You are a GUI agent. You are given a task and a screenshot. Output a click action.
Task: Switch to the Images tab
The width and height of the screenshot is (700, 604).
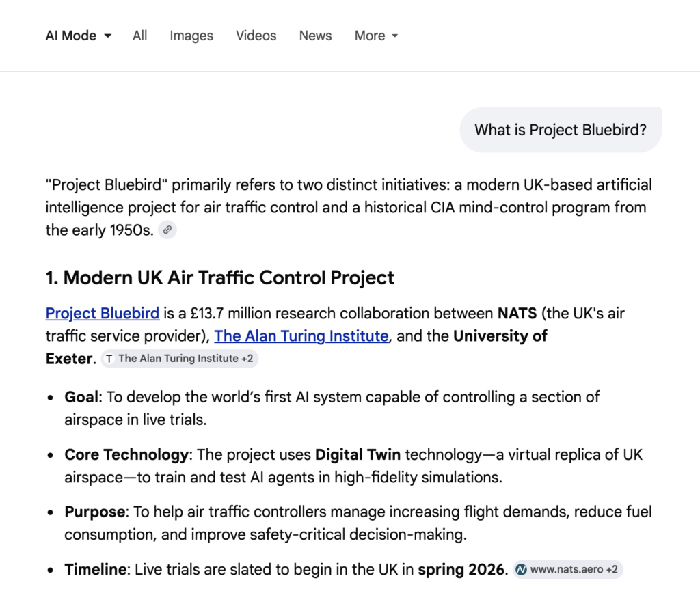tap(191, 36)
